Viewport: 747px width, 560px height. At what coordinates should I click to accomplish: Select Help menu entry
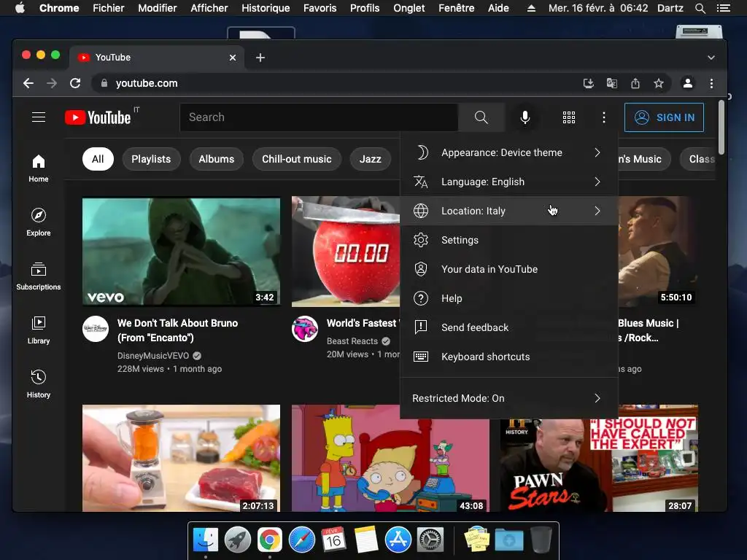(x=508, y=298)
